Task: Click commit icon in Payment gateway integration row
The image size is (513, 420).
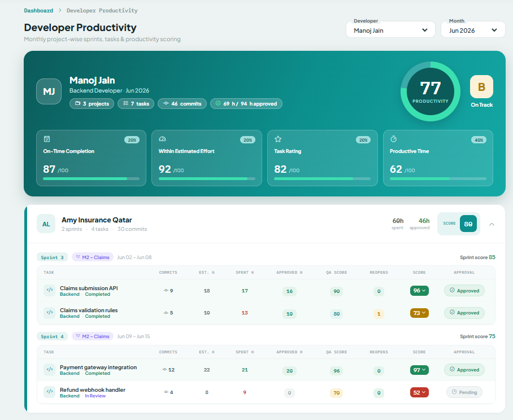Action: tap(164, 369)
